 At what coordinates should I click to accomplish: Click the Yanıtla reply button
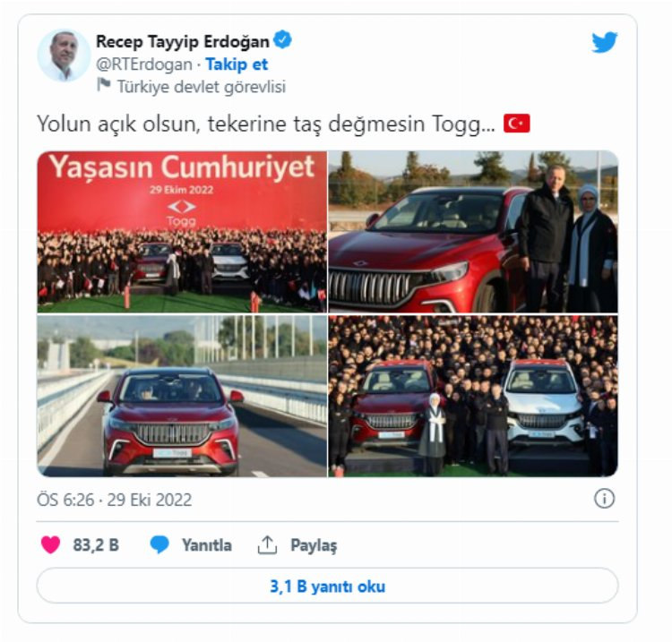[x=207, y=545]
